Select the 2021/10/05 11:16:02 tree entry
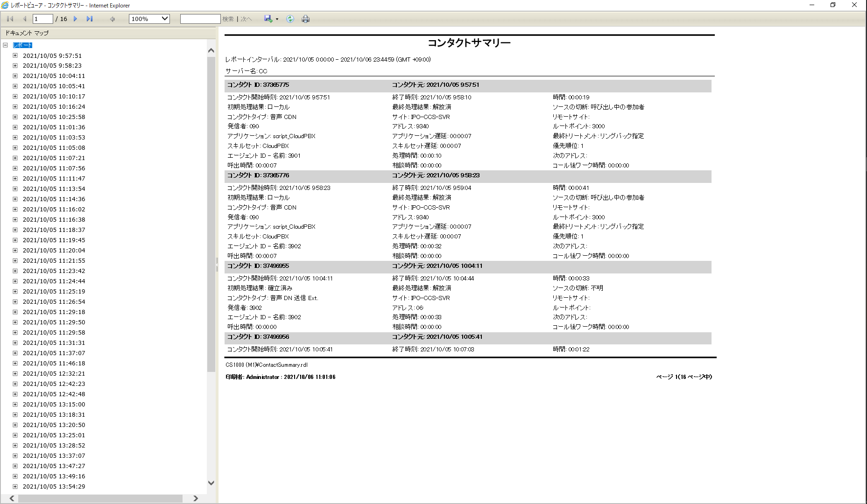Viewport: 867px width, 504px height. tap(54, 209)
